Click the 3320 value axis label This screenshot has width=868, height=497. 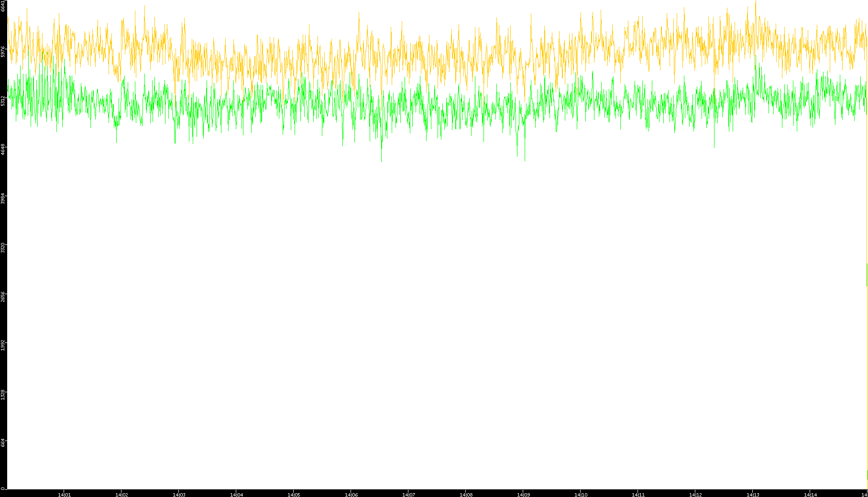point(3,248)
